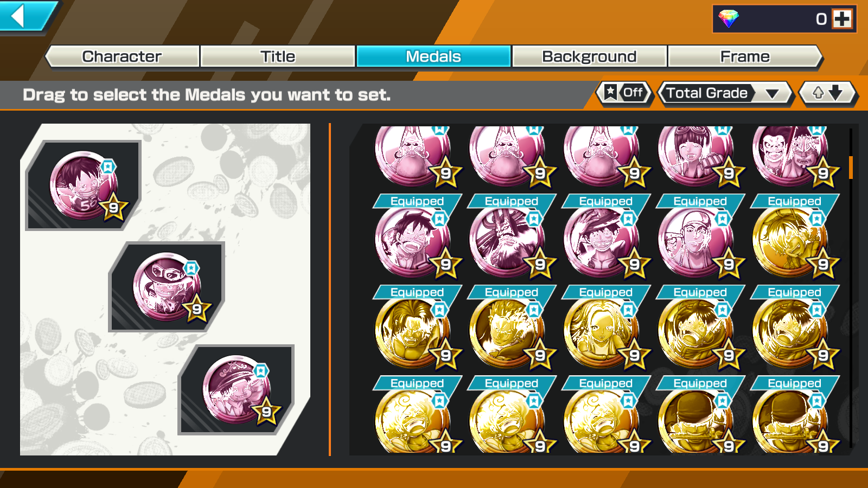Open the Title tab
Screen dimensions: 868x488
[x=278, y=56]
